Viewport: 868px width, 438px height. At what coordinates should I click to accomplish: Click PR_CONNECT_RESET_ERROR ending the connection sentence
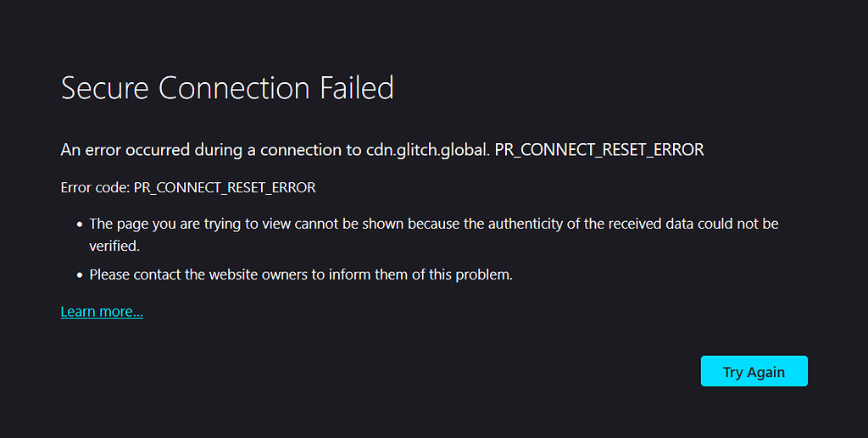(599, 150)
